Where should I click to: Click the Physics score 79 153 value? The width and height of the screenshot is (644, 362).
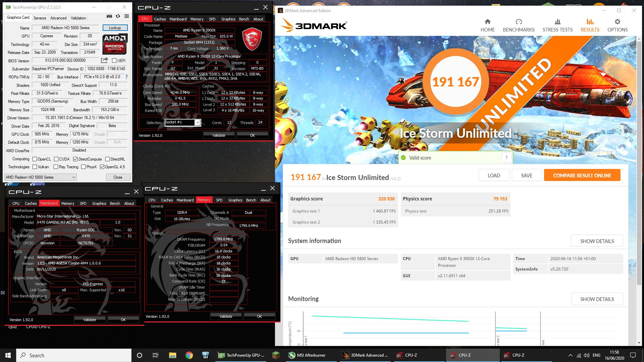tap(500, 199)
